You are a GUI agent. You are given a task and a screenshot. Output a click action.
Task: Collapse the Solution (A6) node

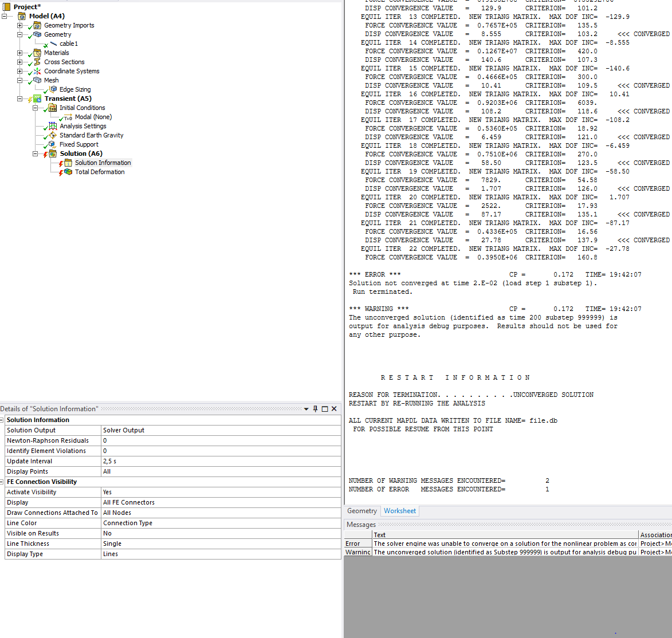35,154
